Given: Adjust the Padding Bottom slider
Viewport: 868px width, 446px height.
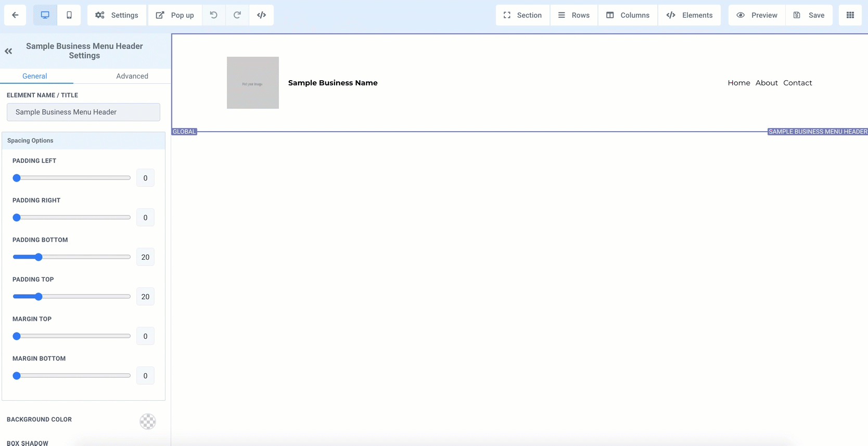Looking at the screenshot, I should (72, 257).
